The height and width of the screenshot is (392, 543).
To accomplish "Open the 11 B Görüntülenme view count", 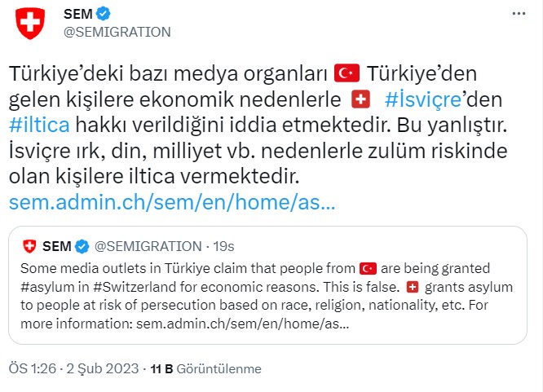I will (206, 369).
